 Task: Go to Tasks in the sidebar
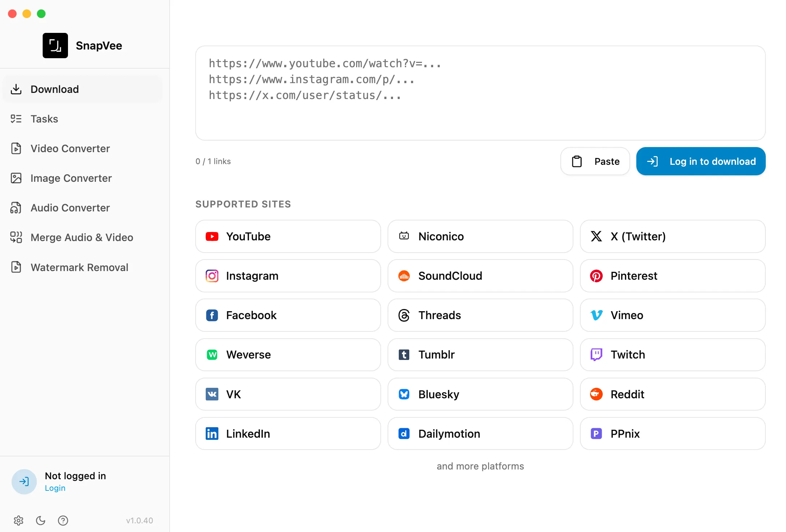(x=82, y=119)
